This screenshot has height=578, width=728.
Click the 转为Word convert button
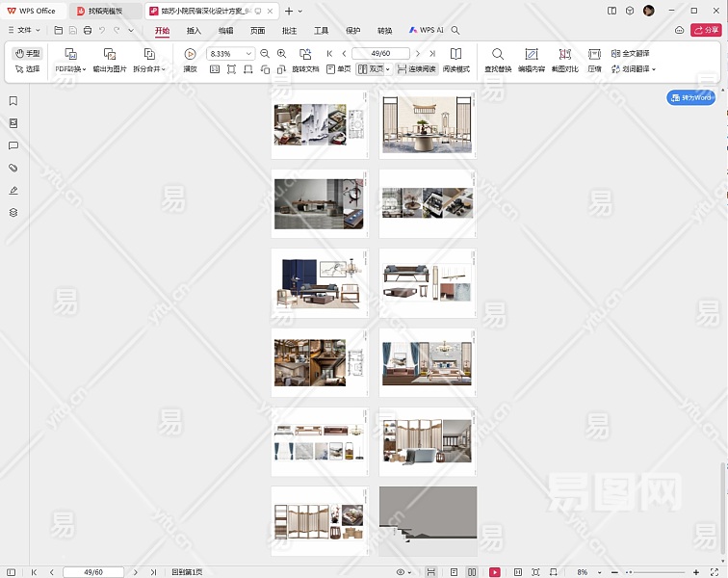click(x=690, y=97)
